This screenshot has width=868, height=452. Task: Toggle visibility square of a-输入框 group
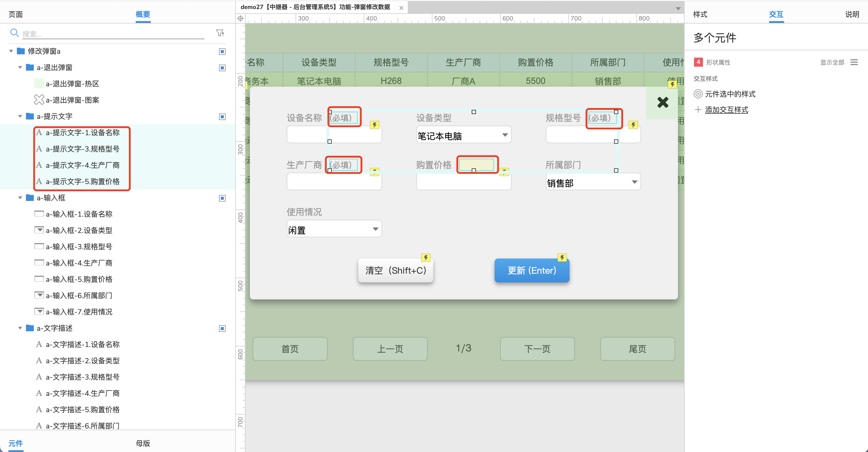pyautogui.click(x=222, y=198)
